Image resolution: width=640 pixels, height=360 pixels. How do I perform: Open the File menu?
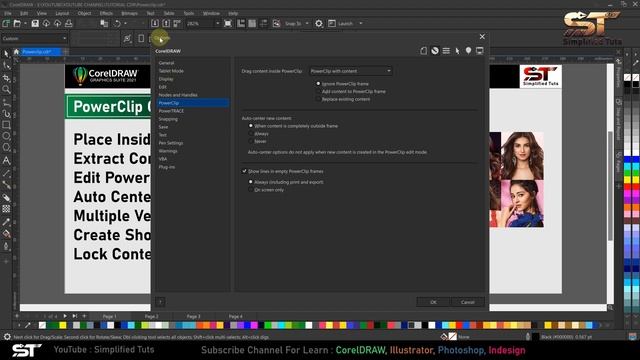click(x=8, y=13)
